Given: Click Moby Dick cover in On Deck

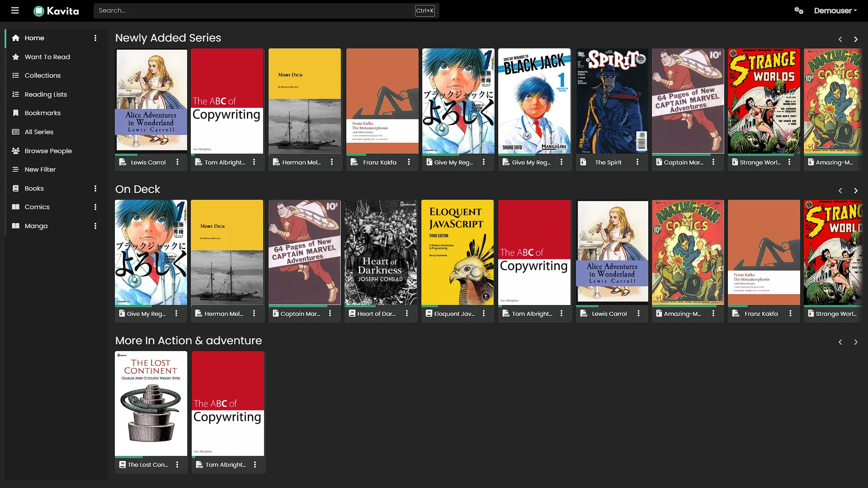Looking at the screenshot, I should click(x=227, y=252).
